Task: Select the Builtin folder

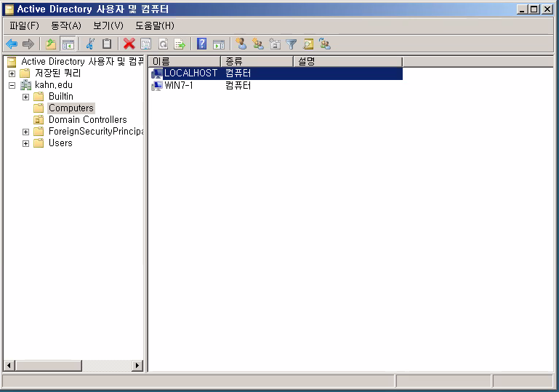Action: pos(61,96)
